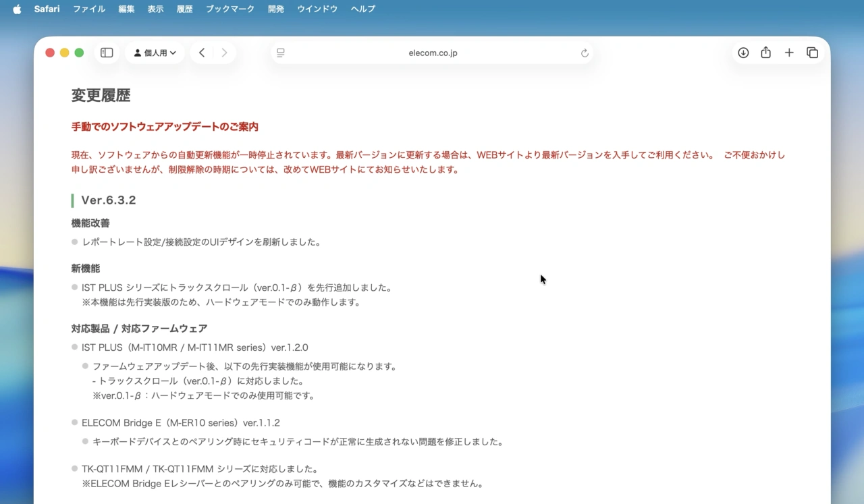This screenshot has height=504, width=864.
Task: Click the ※ELECOM Bridge Eレシーバー pairing note
Action: click(x=283, y=484)
